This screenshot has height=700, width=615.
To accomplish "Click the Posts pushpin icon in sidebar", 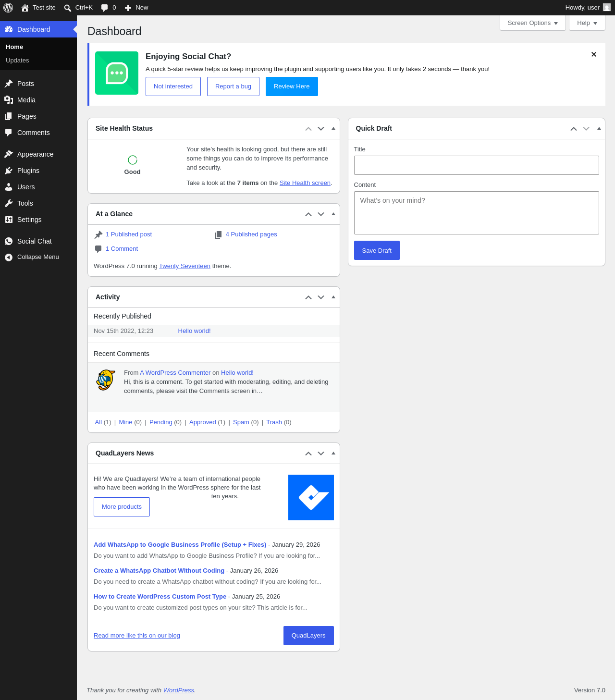I will pos(9,84).
